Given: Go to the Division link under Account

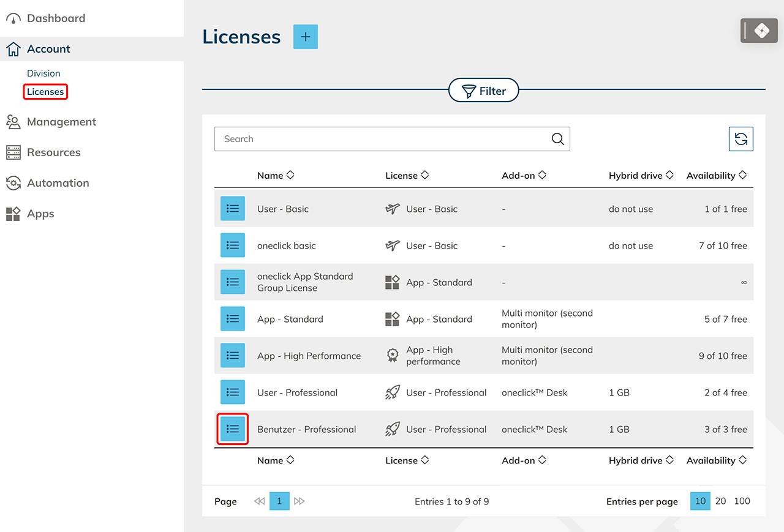Looking at the screenshot, I should (x=43, y=73).
